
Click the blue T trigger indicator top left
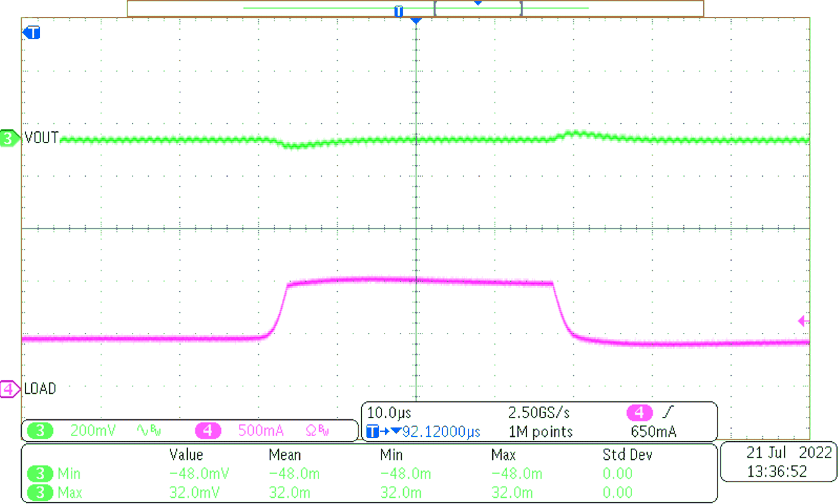click(30, 33)
